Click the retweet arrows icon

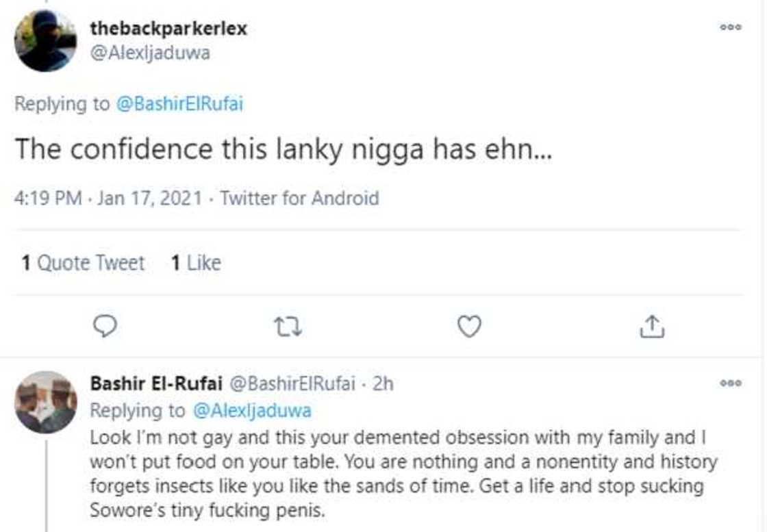(x=288, y=327)
